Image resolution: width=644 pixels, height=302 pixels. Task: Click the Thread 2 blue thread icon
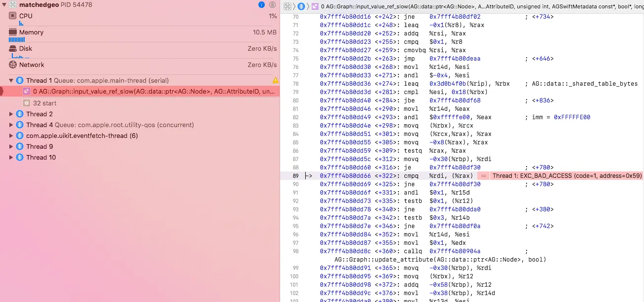20,114
